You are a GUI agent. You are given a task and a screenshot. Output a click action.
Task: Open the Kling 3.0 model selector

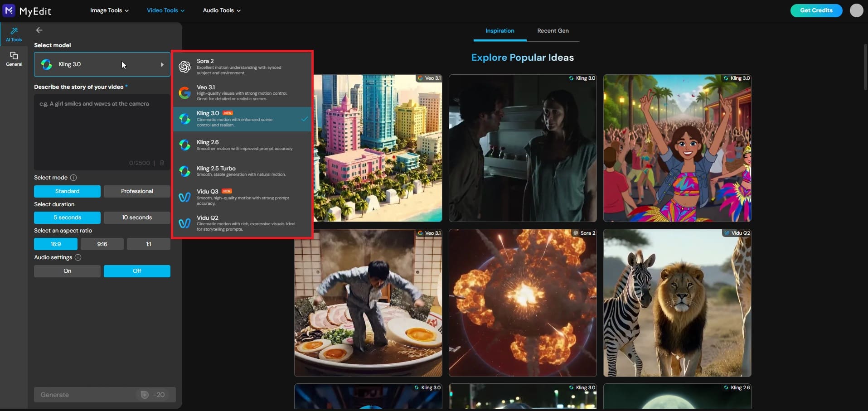102,64
